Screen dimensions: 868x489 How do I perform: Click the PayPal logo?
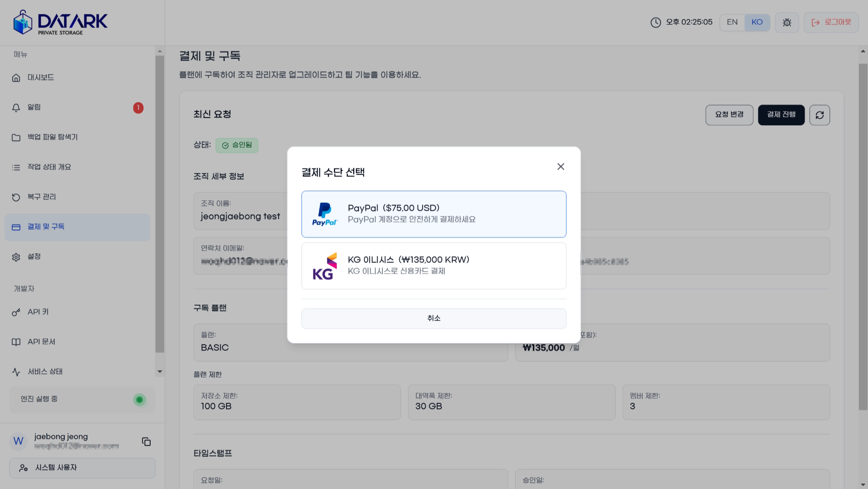[x=325, y=214]
